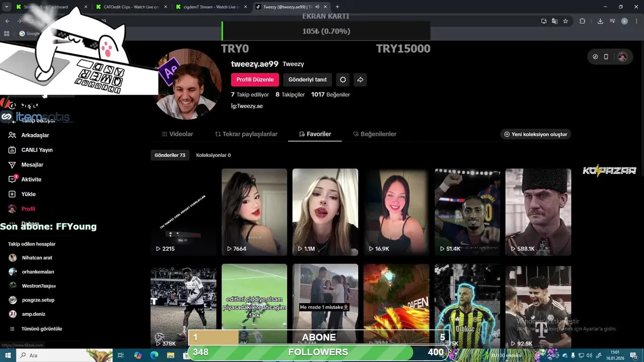Click 1017 Beğeniler count

331,95
